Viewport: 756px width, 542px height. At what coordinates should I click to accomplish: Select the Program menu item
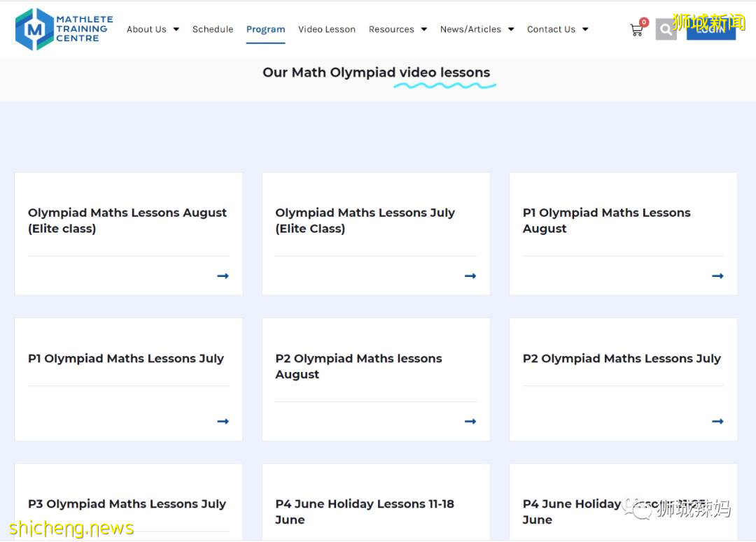pos(265,29)
